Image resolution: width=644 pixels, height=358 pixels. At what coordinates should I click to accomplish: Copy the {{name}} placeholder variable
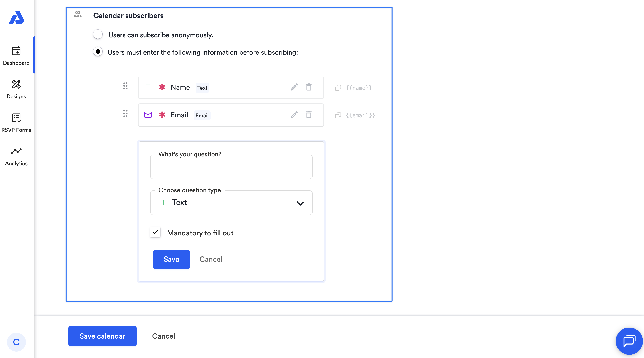338,88
